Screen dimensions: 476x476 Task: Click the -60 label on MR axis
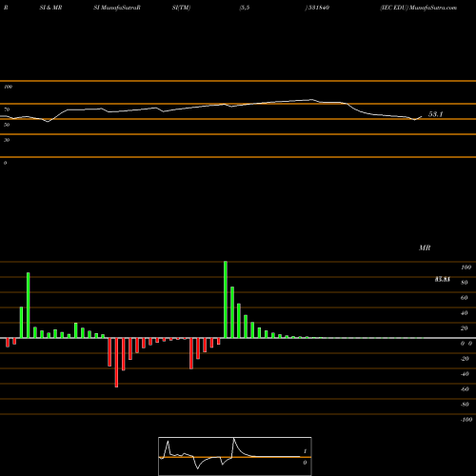click(465, 389)
